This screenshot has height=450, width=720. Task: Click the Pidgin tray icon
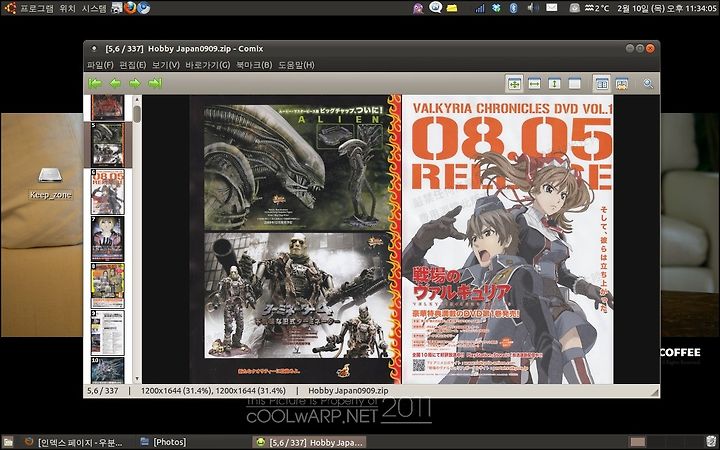418,8
